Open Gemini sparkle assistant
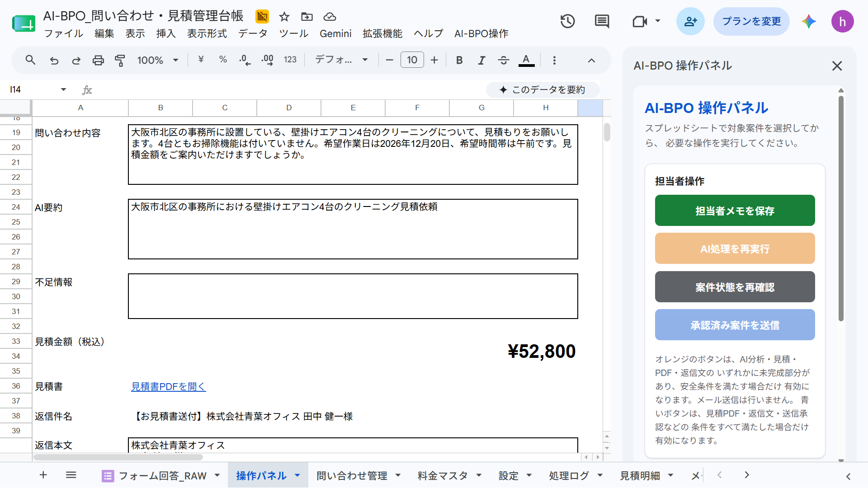The height and width of the screenshot is (488, 868). 809,21
